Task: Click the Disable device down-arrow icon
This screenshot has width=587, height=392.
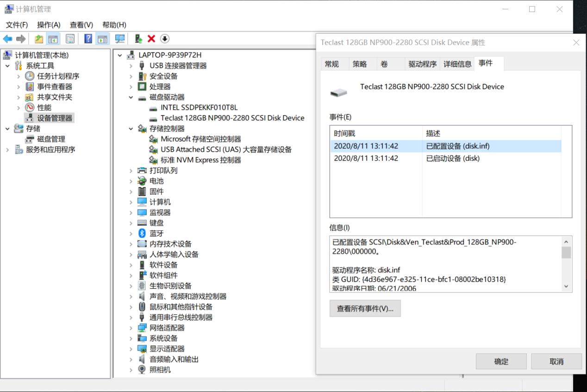Action: coord(165,39)
